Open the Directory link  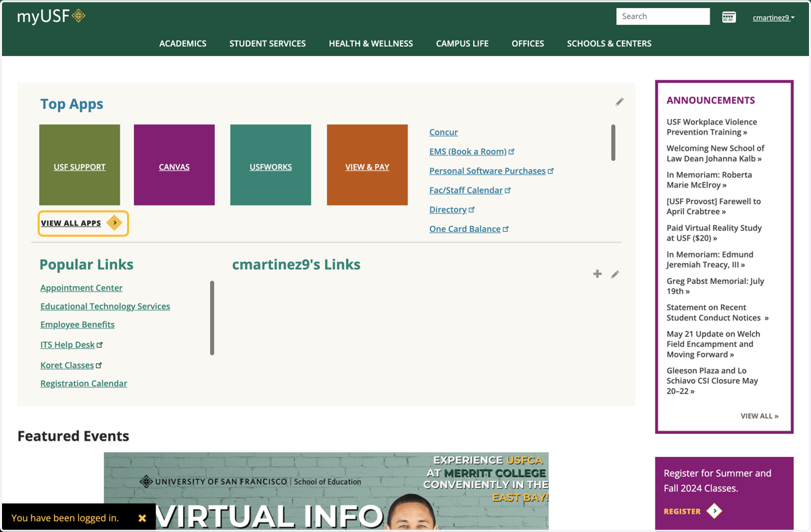coord(451,210)
